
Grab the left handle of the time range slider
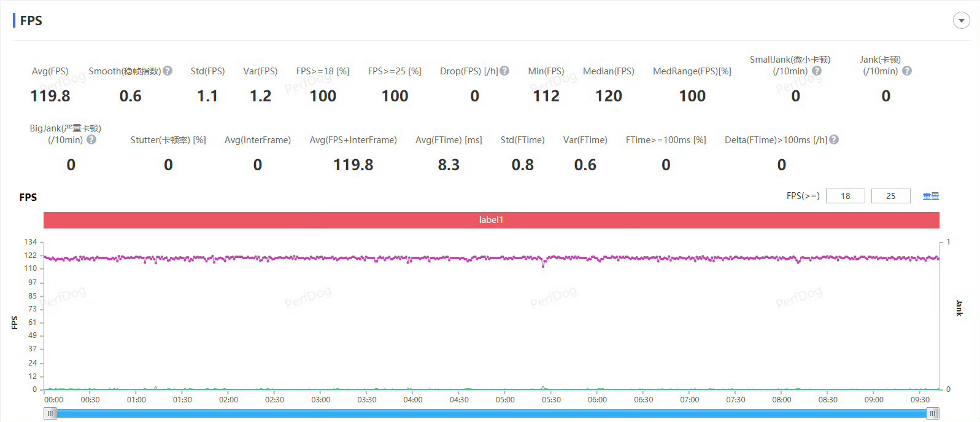[50, 413]
